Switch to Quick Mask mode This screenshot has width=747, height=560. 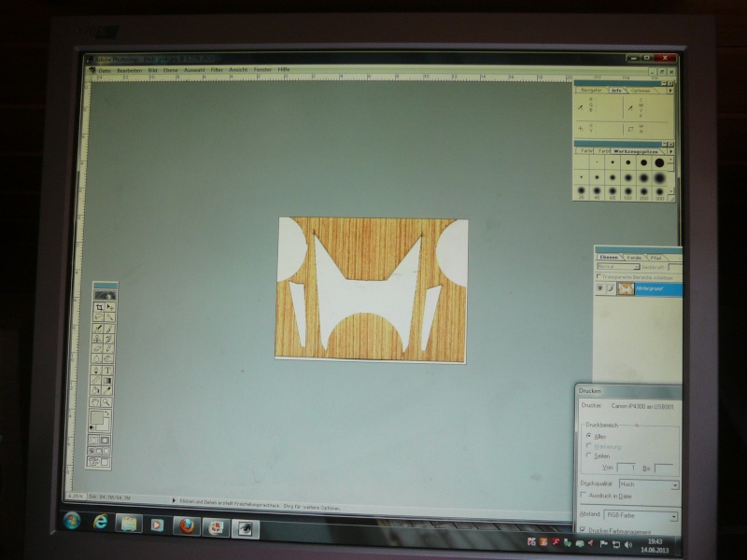[x=105, y=441]
